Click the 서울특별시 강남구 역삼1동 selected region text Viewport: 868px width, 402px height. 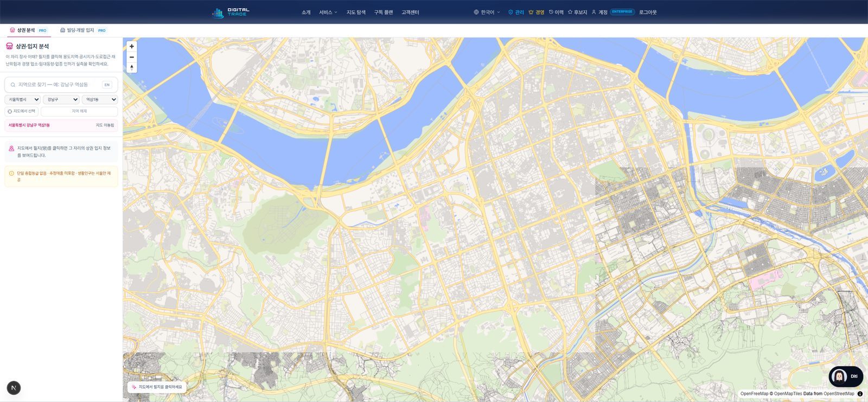[x=29, y=125]
